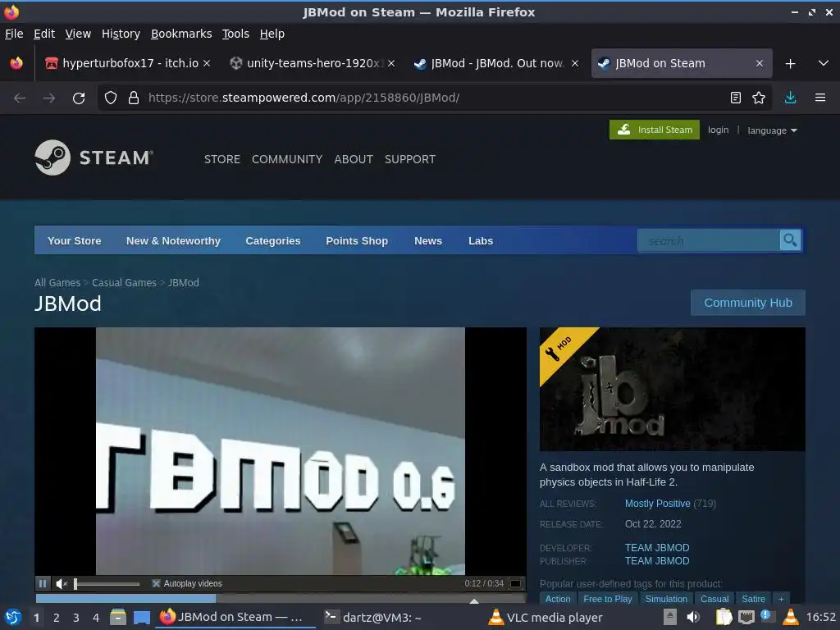Open the video in fullscreen mode
Image resolution: width=840 pixels, height=630 pixels.
click(515, 583)
